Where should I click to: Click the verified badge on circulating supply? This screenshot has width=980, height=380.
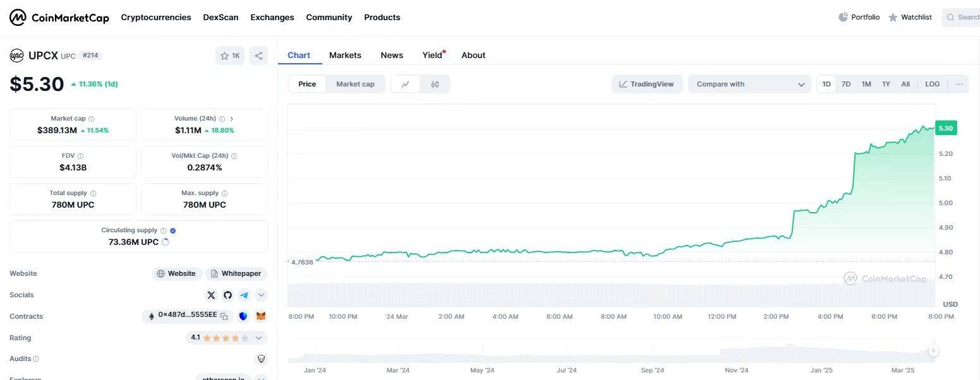pos(172,230)
